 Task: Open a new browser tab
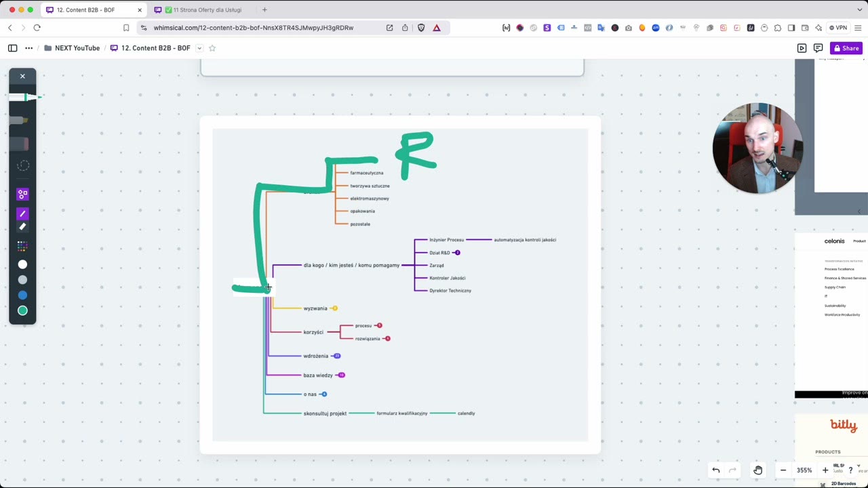pyautogui.click(x=264, y=10)
